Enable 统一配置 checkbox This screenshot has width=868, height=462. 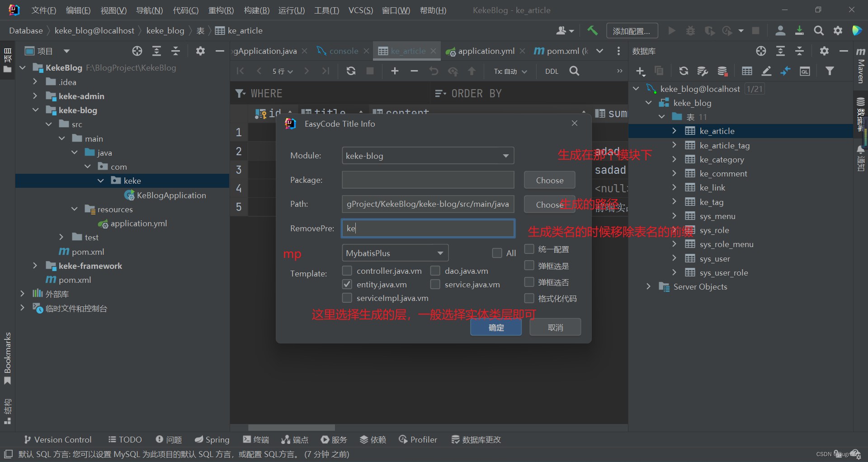(x=529, y=249)
